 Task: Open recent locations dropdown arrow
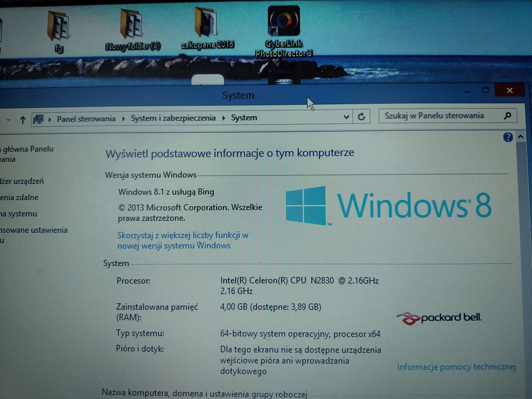(9, 120)
